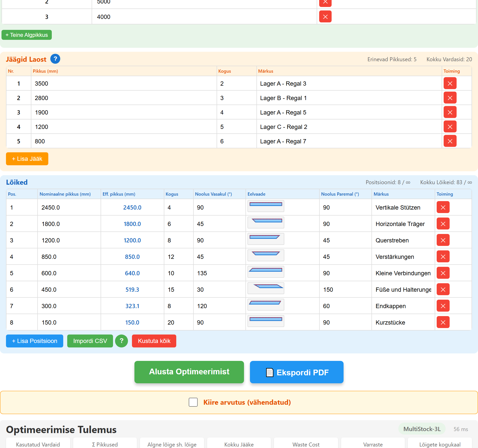Edit remnant length 800 field
The image size is (478, 448).
(124, 141)
